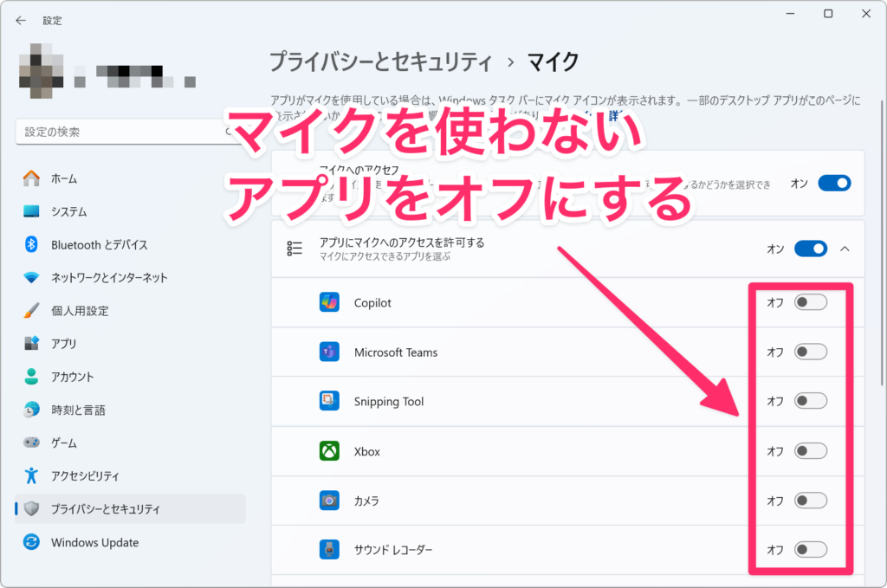Click the vertical scrollbar on the right
This screenshot has height=588, width=887.
click(x=882, y=243)
